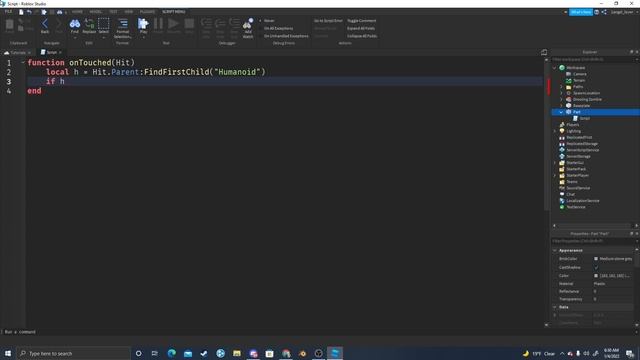Click the Replace tool icon

(89, 24)
